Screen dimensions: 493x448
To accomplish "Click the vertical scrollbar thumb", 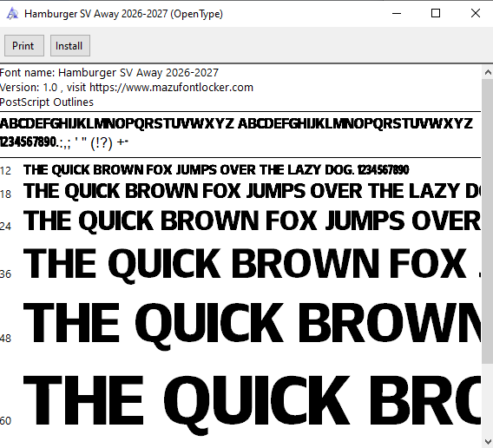I will [487, 221].
